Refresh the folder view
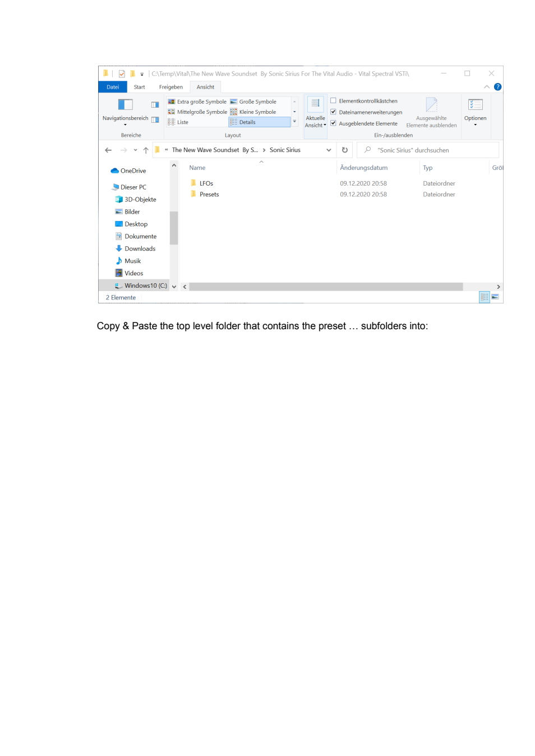535x756 pixels. [x=345, y=150]
